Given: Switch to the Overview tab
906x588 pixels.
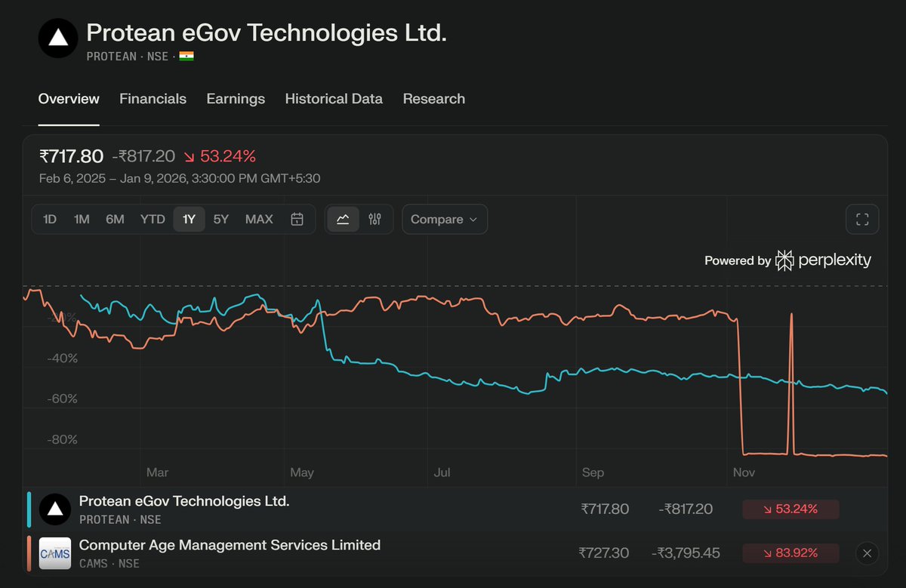Looking at the screenshot, I should coord(69,99).
